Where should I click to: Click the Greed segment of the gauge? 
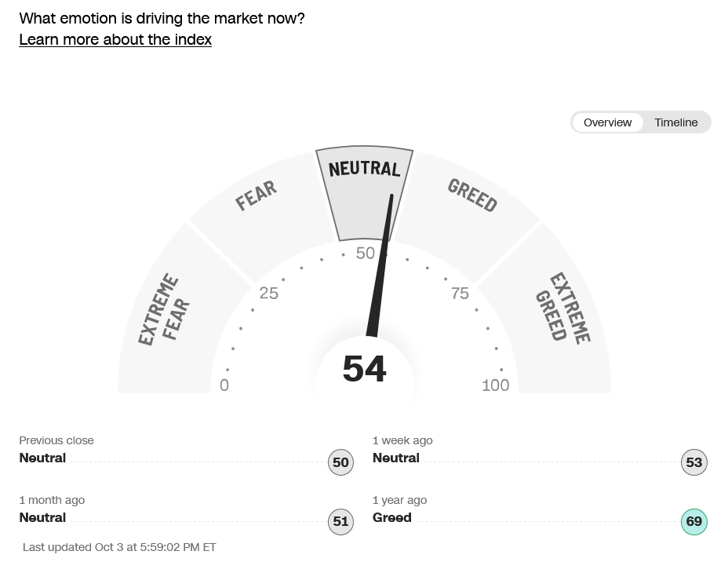coord(472,196)
